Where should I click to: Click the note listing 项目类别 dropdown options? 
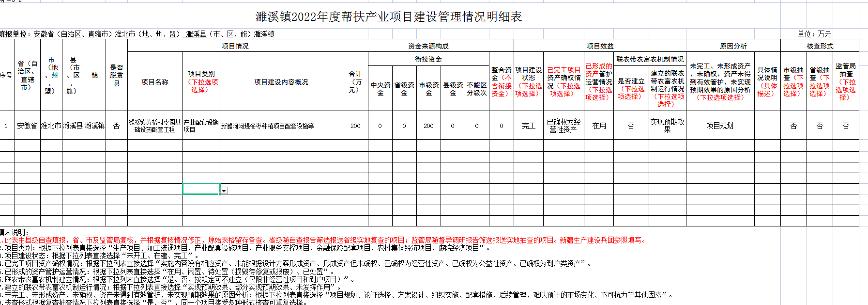[245, 248]
